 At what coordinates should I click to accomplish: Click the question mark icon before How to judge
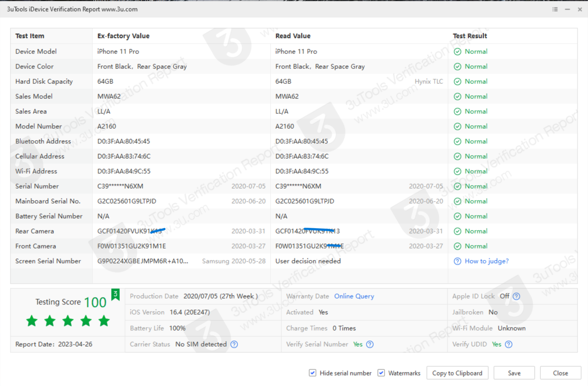[457, 261]
